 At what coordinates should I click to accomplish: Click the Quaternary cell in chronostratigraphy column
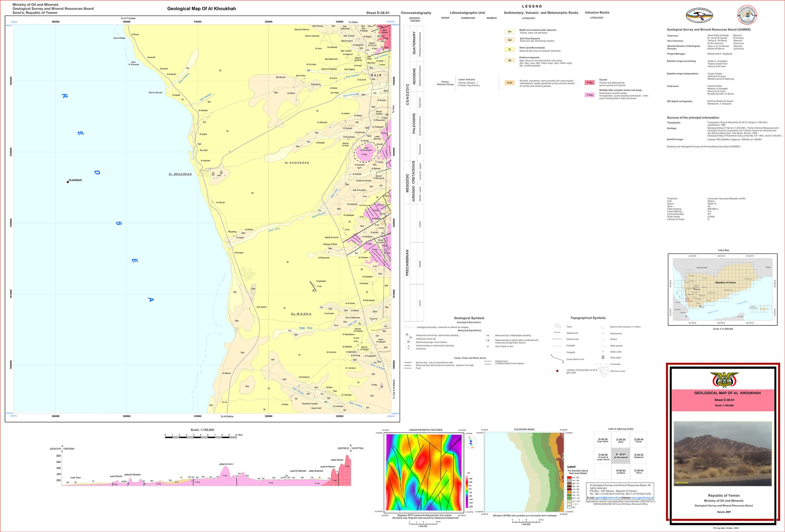coord(414,43)
